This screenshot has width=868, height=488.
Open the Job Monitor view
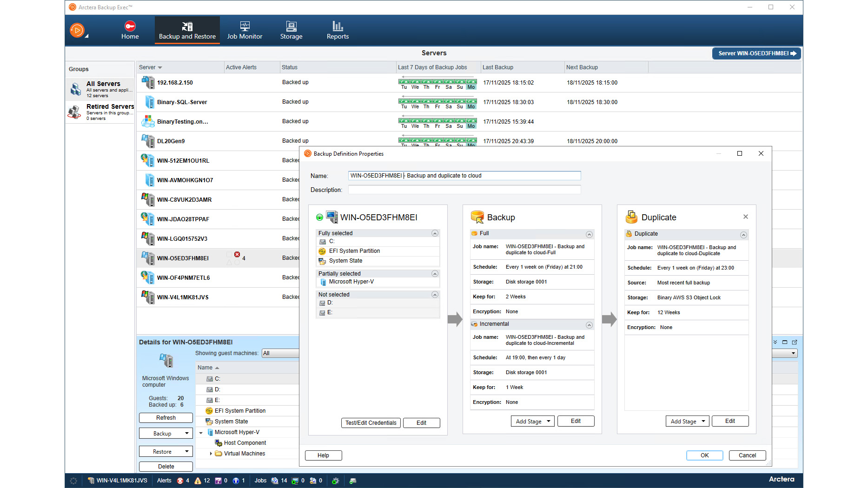245,30
